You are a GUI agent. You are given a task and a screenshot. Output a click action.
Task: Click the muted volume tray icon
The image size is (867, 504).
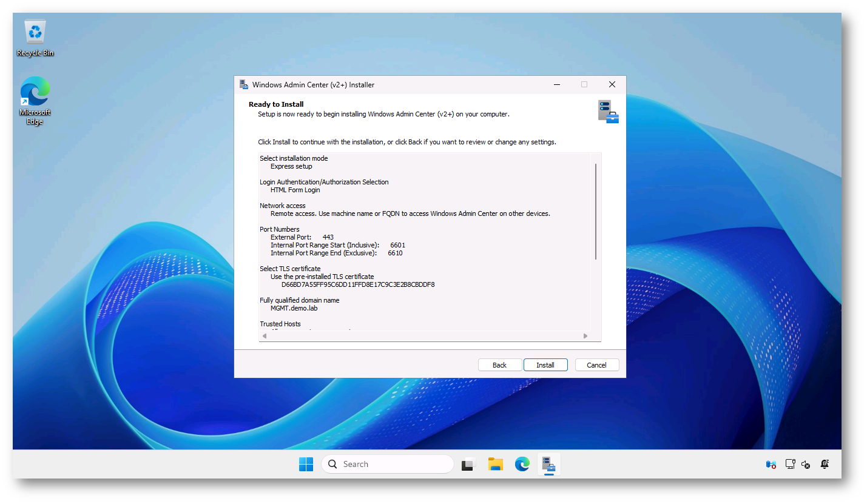[806, 465]
